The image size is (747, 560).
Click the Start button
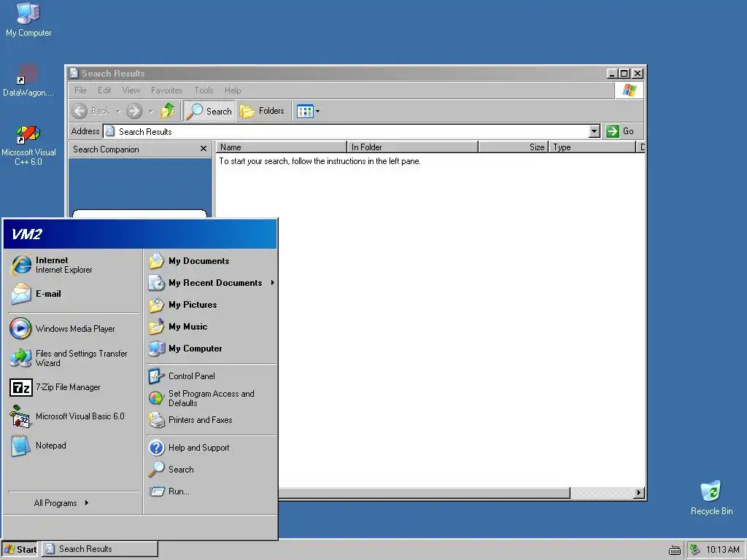[x=20, y=550]
